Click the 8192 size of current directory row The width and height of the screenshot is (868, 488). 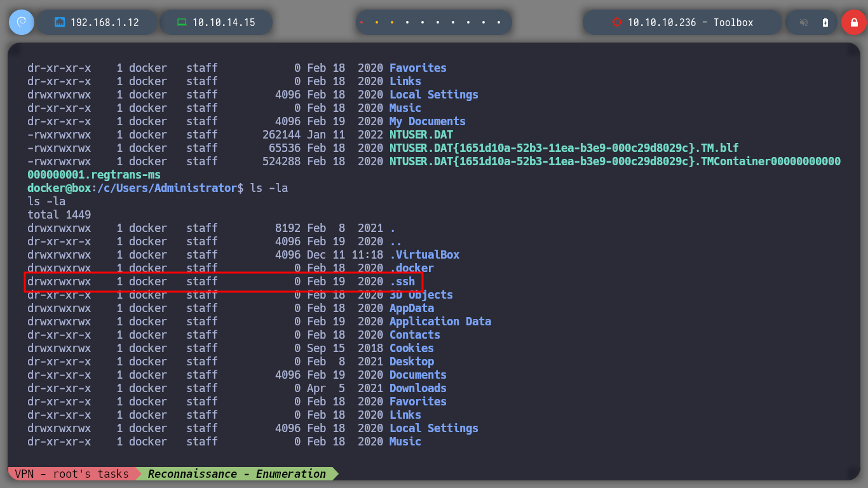click(288, 228)
